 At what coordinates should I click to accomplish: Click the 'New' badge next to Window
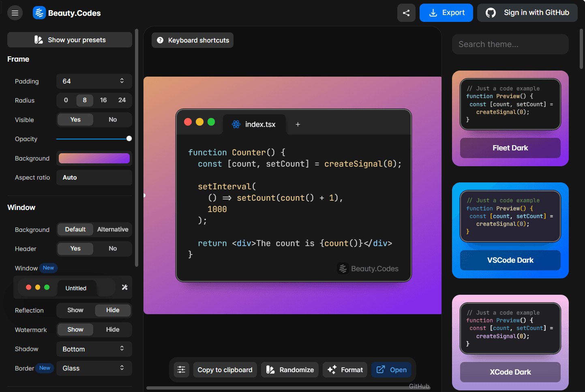[49, 268]
